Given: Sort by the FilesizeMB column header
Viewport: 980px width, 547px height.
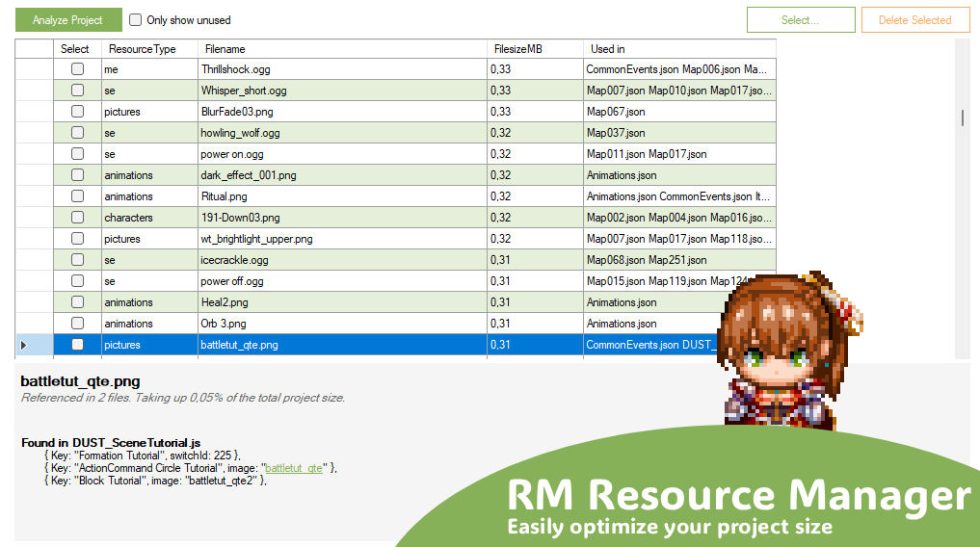Looking at the screenshot, I should pyautogui.click(x=535, y=49).
